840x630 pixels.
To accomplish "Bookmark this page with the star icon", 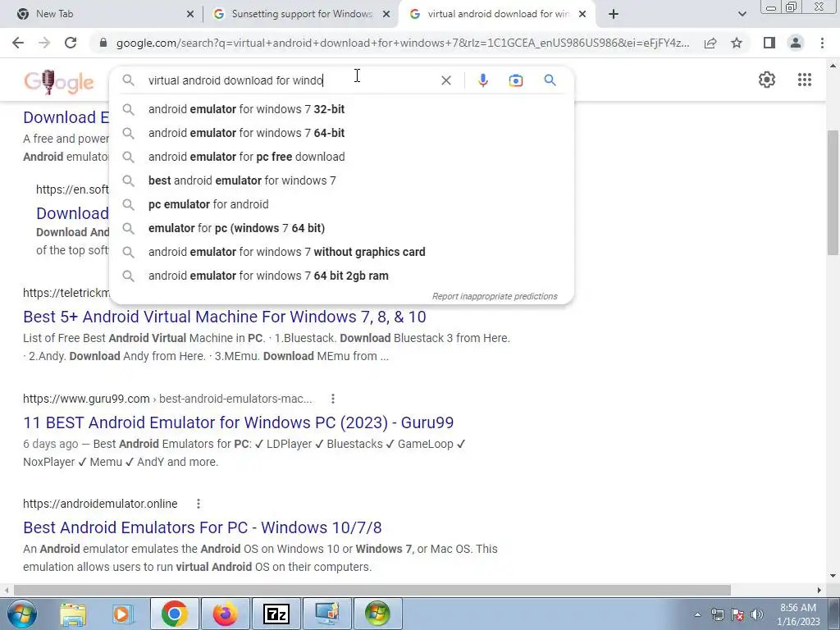I will point(737,43).
